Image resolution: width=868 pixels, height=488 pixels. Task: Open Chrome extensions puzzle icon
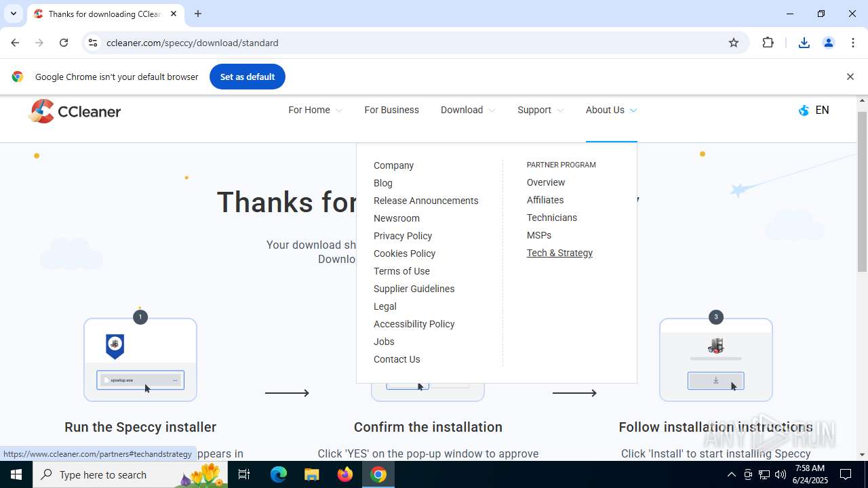point(768,43)
